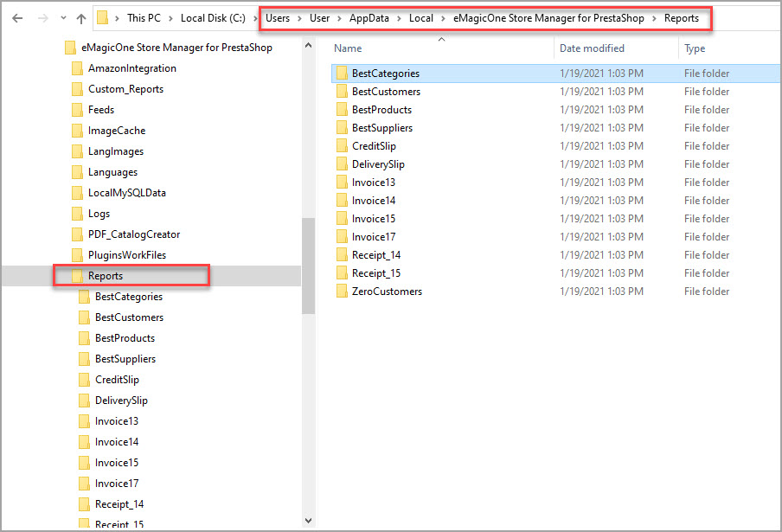Screen dimensions: 782x532
Task: Open Custom_Reports in the navigation tree
Action: point(125,89)
